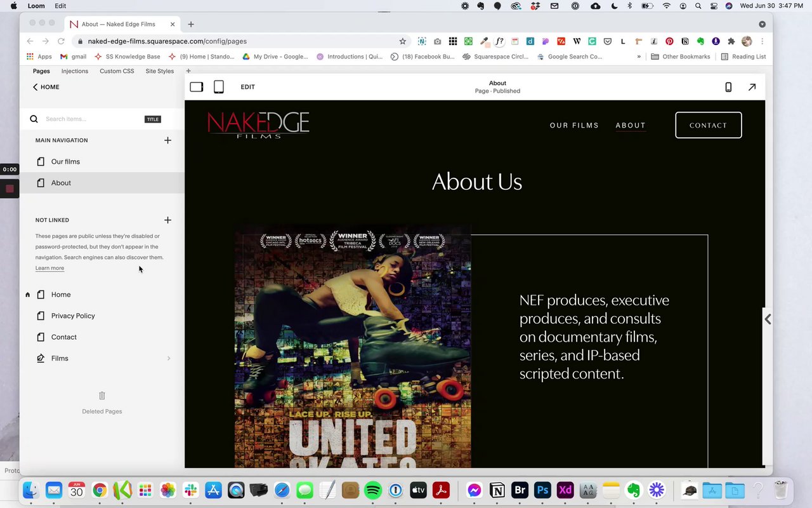Click the search magnifier in Pages panel
This screenshot has width=812, height=508.
[x=34, y=119]
